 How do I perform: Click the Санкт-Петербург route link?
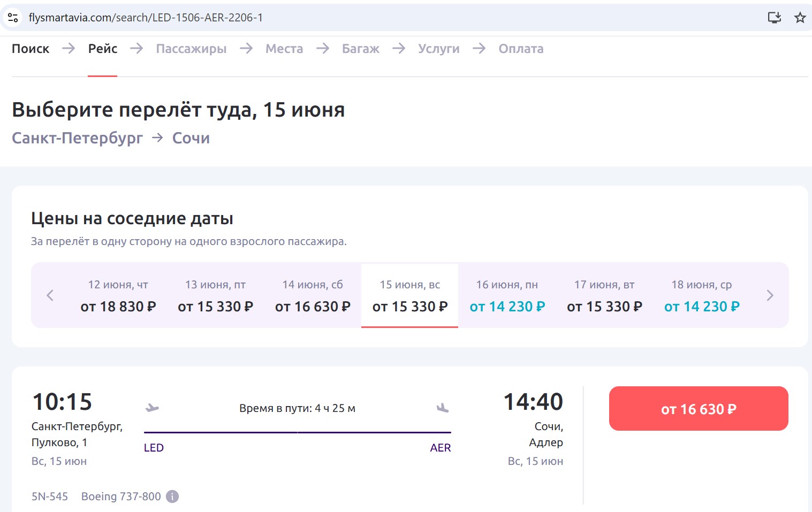click(78, 138)
